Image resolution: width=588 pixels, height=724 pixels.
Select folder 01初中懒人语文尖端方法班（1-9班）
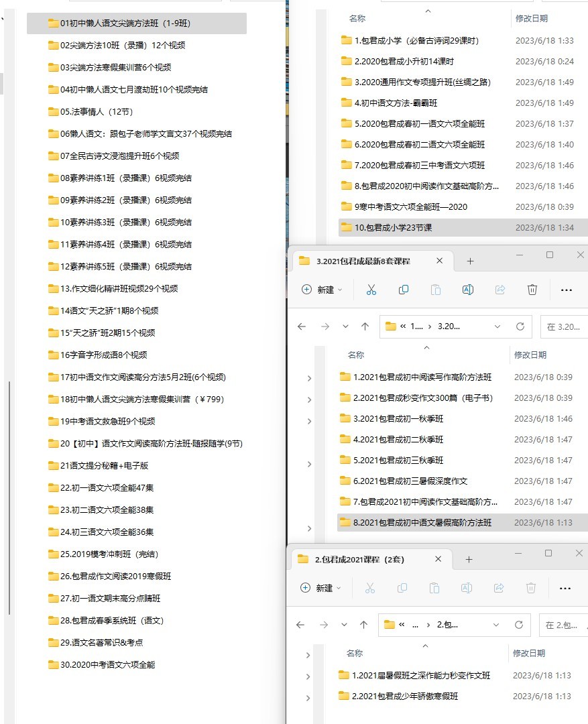[x=137, y=23]
